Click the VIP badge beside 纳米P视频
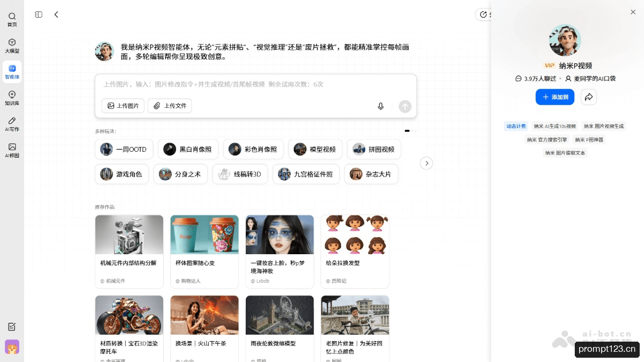Viewport: 644px width, 362px height. 549,65
